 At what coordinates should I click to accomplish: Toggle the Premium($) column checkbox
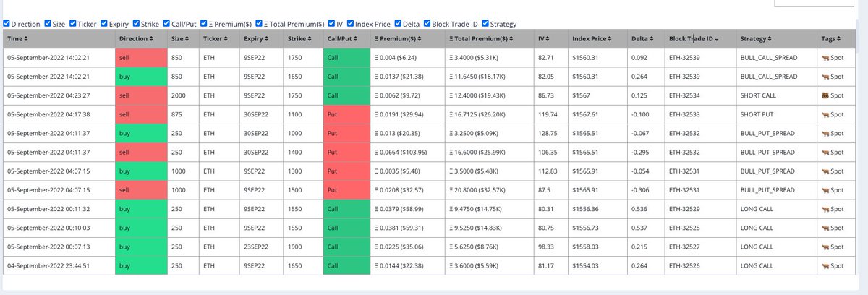pyautogui.click(x=204, y=24)
